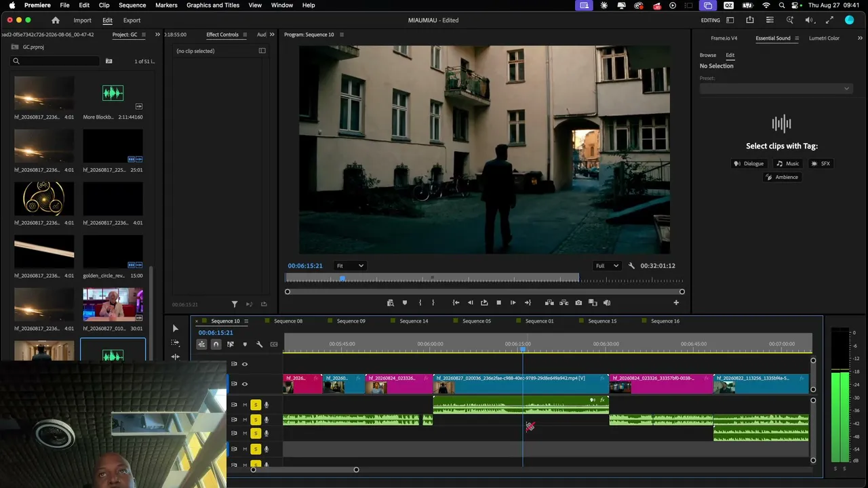Open Timeline display settings wrench
Screen dimensions: 868x488
259,344
